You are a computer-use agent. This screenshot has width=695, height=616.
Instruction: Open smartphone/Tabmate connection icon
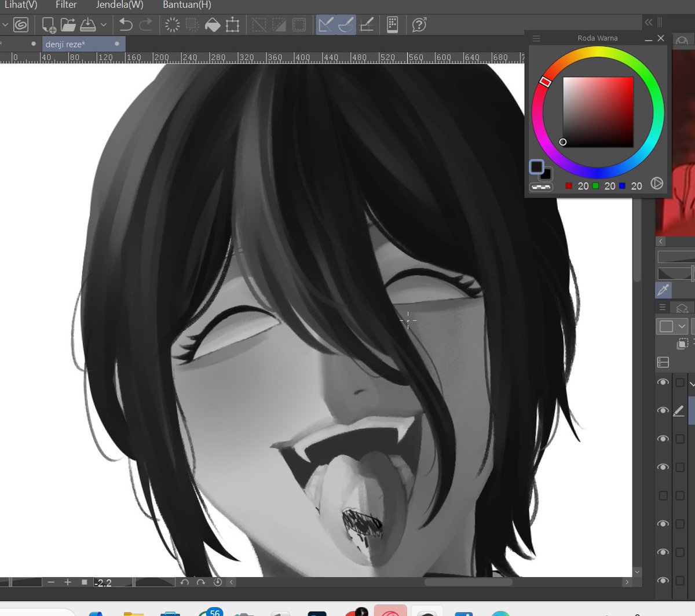[x=392, y=25]
